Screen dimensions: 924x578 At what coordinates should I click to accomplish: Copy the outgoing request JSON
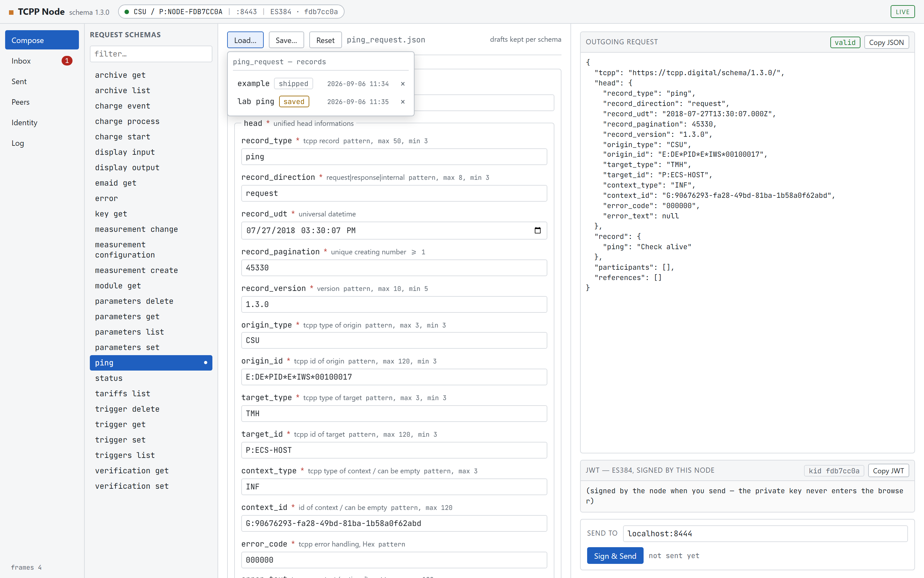(886, 42)
